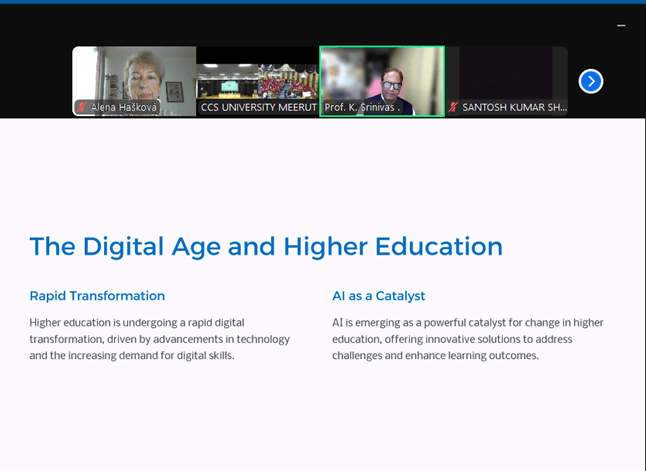
Task: Select the active speaker Prof. K. Srinivas video
Action: [x=382, y=74]
